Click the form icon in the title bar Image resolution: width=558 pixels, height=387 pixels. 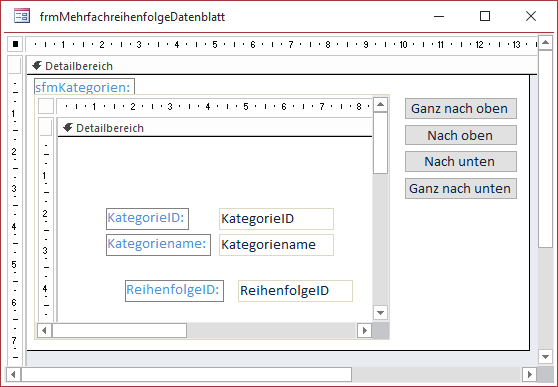click(x=22, y=16)
